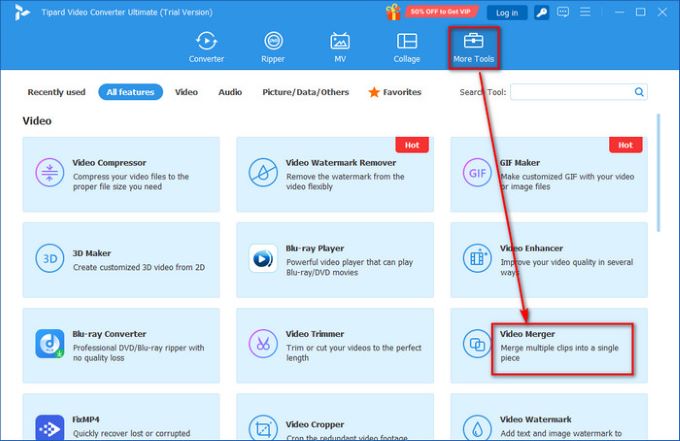680x441 pixels.
Task: Open the GIF Maker title
Action: tap(520, 163)
